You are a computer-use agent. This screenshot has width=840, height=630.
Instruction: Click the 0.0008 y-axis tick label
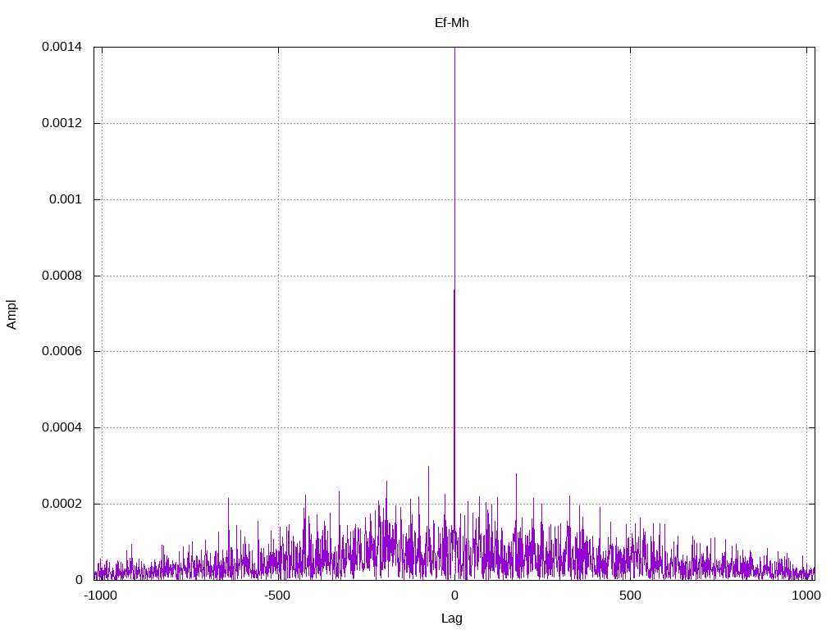point(62,276)
